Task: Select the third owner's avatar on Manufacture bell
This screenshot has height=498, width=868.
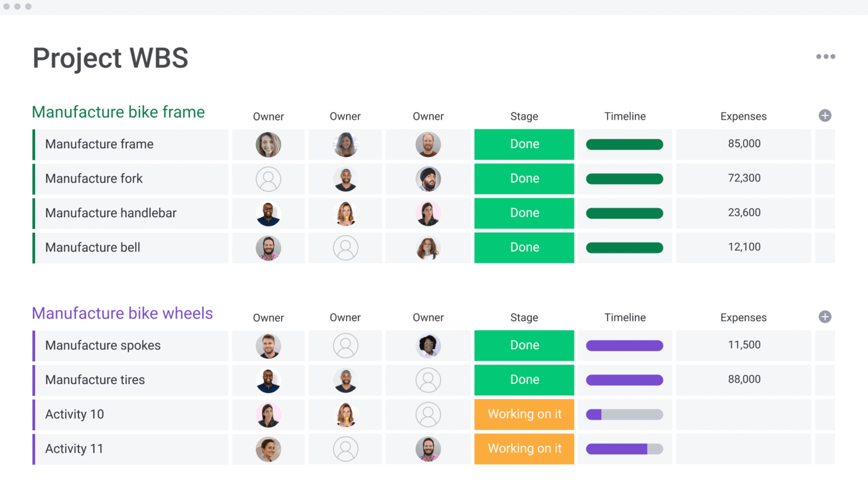Action: (x=428, y=247)
